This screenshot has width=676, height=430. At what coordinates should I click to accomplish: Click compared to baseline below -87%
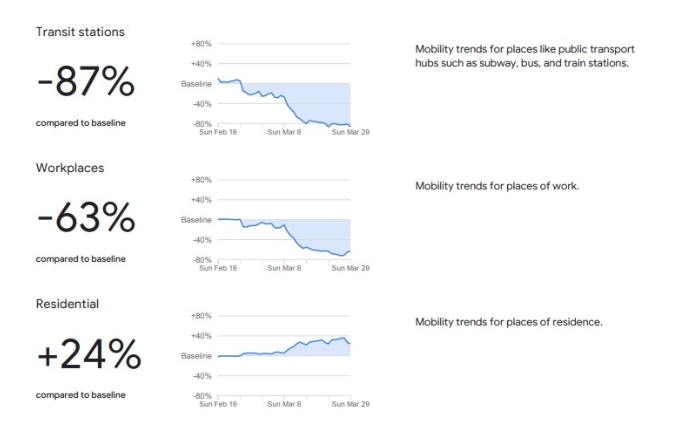click(x=81, y=123)
